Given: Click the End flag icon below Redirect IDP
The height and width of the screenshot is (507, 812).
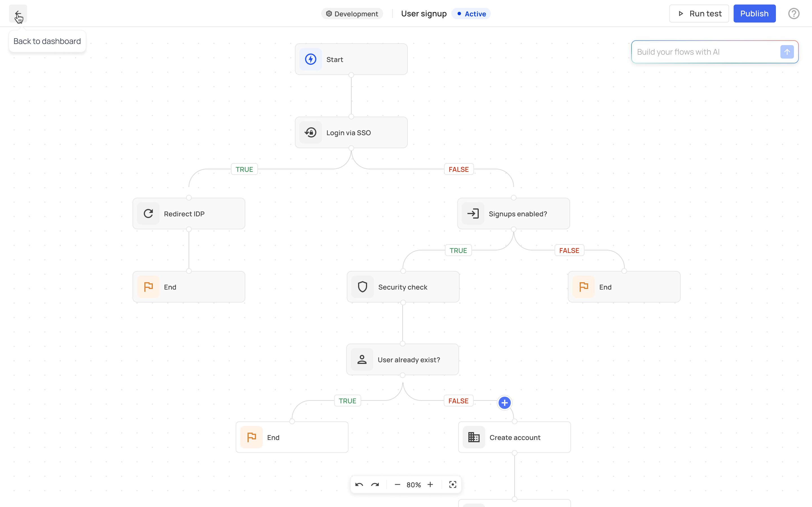Looking at the screenshot, I should pos(148,287).
